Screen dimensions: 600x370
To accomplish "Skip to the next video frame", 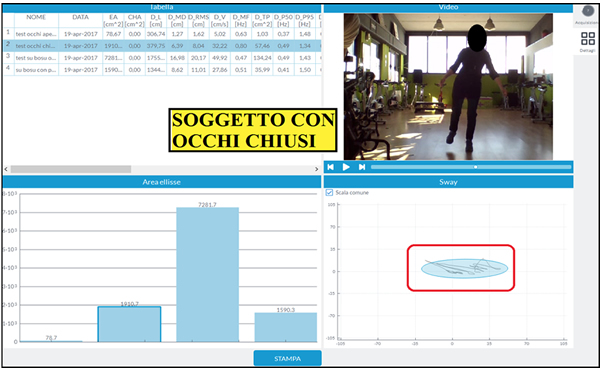I will pos(362,167).
